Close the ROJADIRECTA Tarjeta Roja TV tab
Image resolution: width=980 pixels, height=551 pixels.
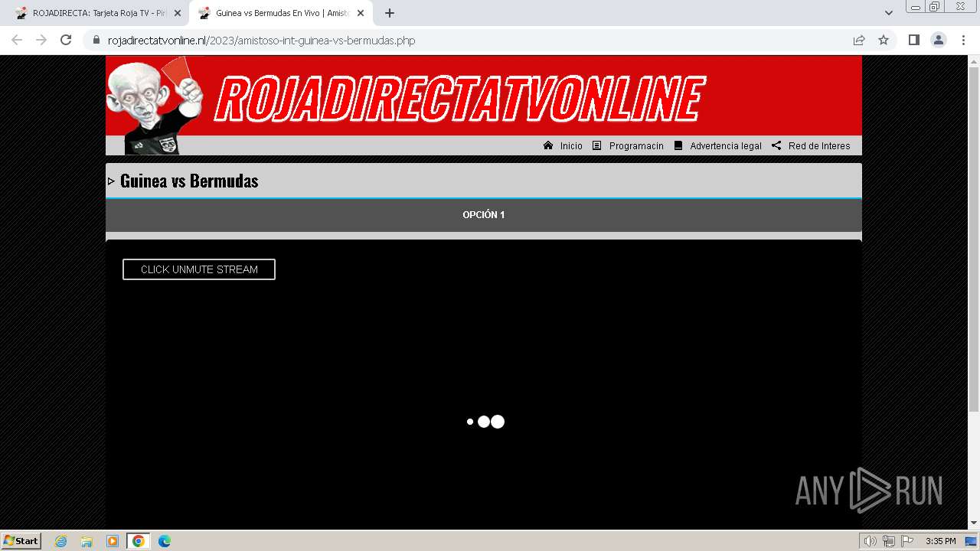[178, 13]
